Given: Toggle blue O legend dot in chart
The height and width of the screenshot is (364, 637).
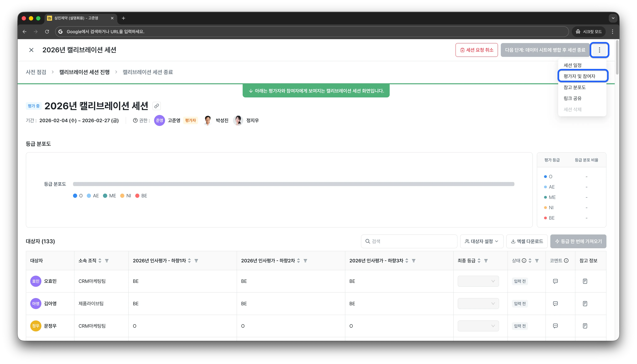Looking at the screenshot, I should coord(75,196).
